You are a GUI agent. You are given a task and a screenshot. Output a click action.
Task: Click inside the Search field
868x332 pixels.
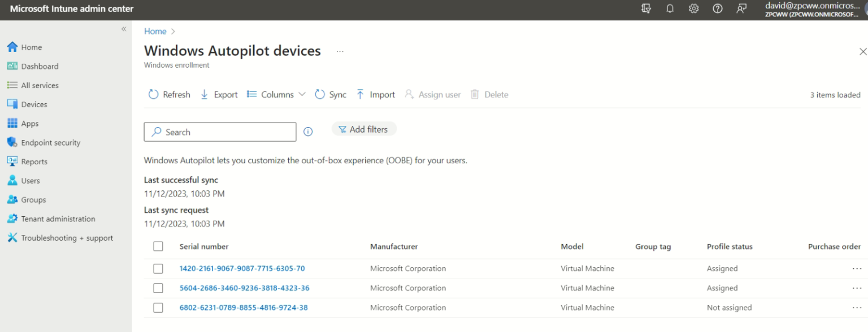pyautogui.click(x=219, y=132)
